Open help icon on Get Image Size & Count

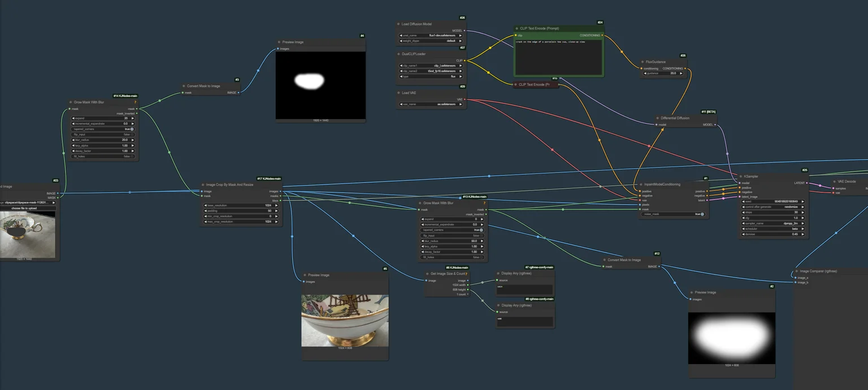[x=466, y=274]
